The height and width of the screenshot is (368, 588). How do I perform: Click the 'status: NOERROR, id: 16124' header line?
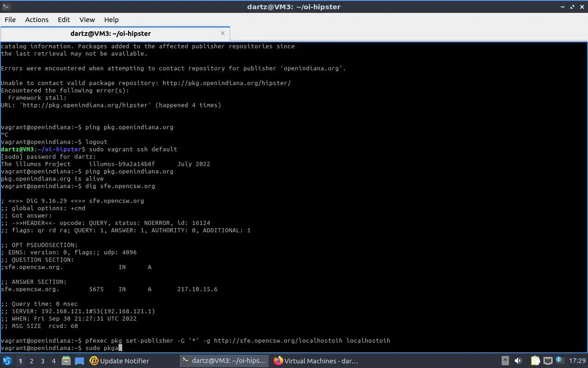[x=105, y=223]
